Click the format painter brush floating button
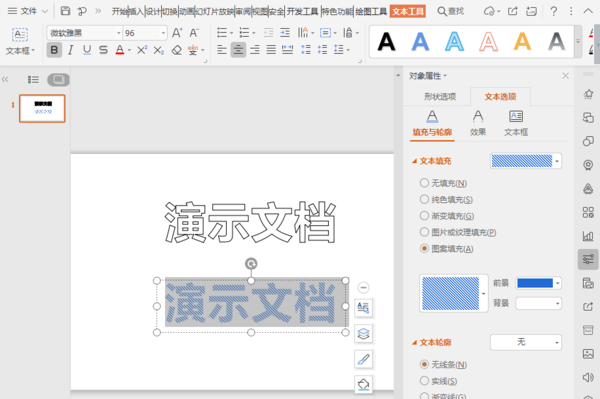The image size is (600, 399). coord(363,359)
